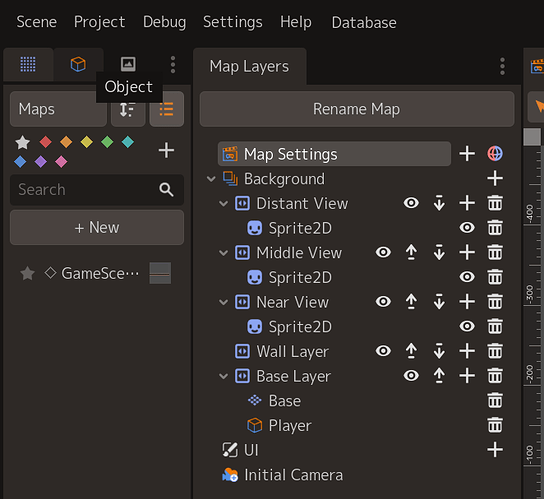
Task: Collapse the Base Layer
Action: tap(223, 376)
